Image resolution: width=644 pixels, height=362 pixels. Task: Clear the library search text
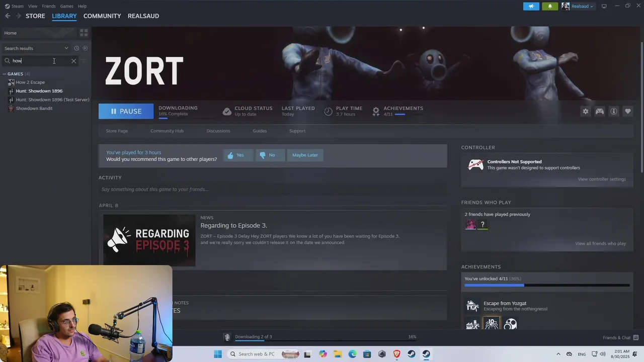[x=73, y=61]
